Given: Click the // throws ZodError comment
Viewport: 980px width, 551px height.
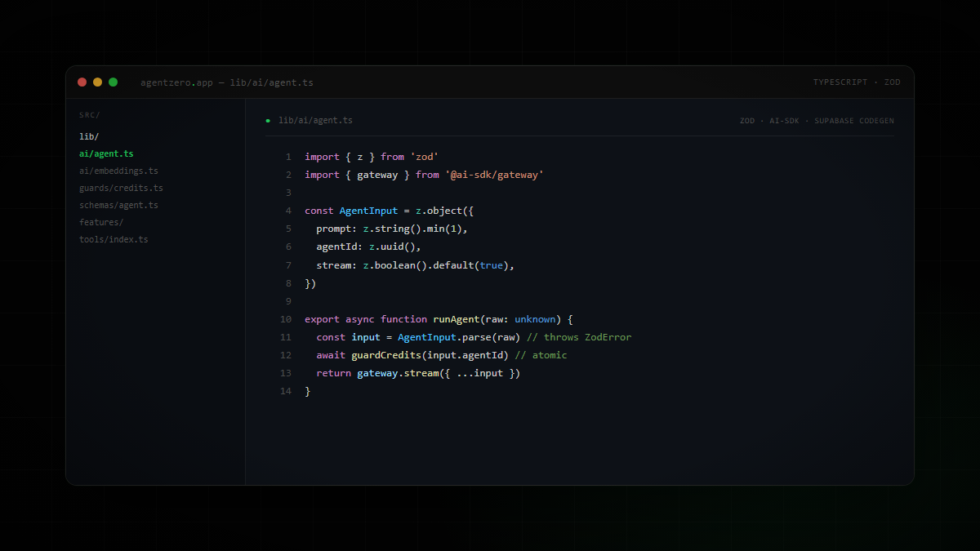Looking at the screenshot, I should 579,337.
